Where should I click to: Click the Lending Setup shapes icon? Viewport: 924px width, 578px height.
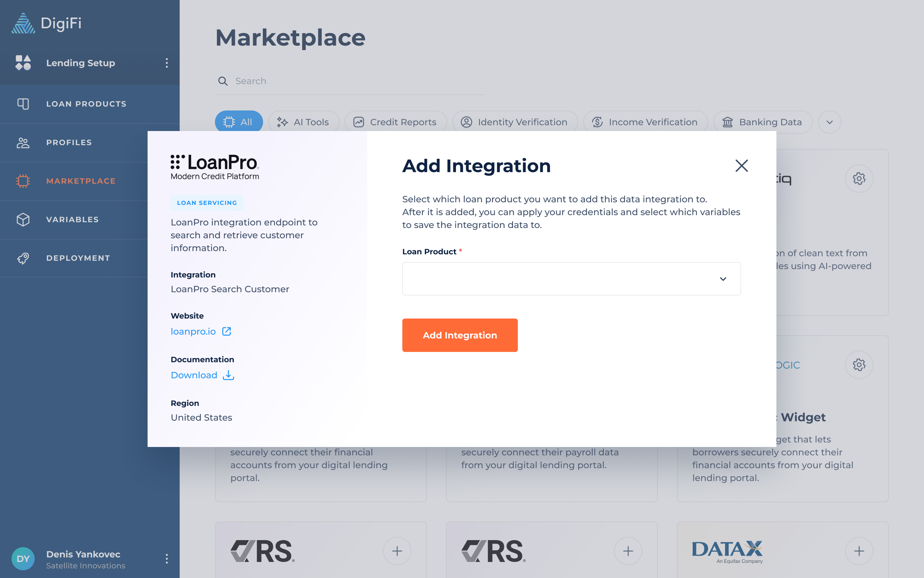(23, 63)
